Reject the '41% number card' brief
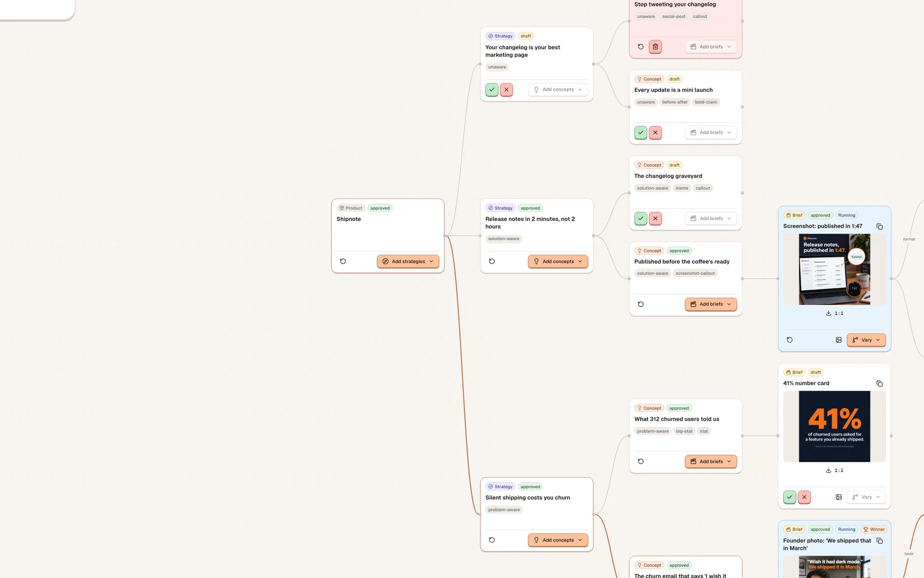924x578 pixels. (804, 497)
